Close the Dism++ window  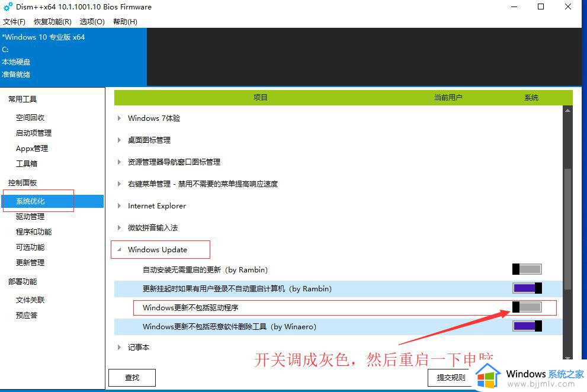click(x=568, y=7)
